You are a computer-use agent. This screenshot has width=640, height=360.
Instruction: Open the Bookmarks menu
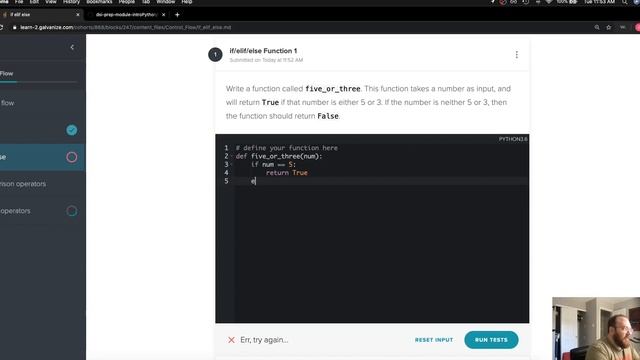click(x=99, y=2)
